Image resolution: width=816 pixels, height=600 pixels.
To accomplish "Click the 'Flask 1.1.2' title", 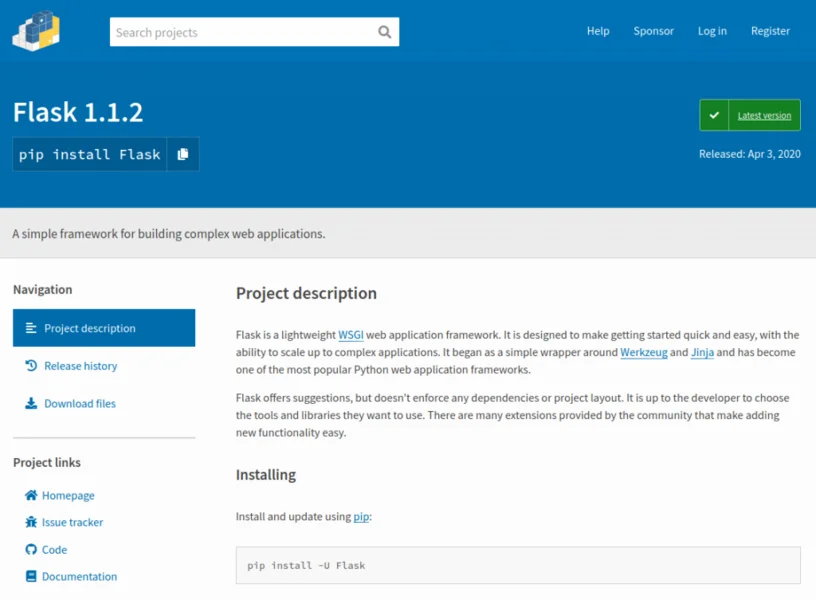I will click(x=78, y=112).
